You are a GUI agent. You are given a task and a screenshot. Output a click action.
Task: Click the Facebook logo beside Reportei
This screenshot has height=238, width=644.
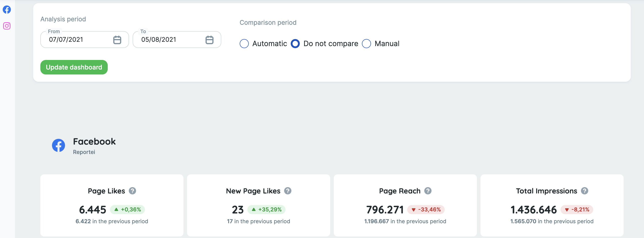tap(58, 145)
